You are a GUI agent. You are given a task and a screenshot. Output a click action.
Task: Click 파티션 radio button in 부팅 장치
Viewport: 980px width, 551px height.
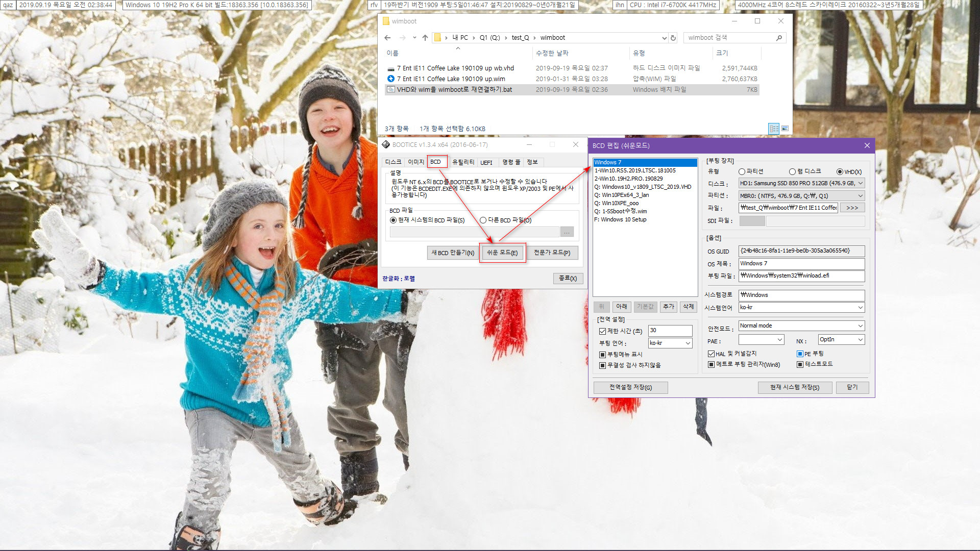(741, 171)
